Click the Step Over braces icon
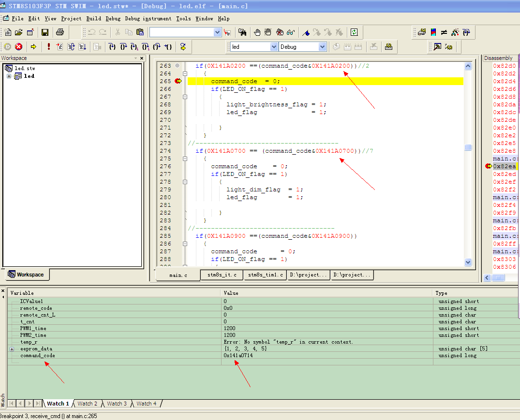This screenshot has width=520, height=420. point(123,47)
